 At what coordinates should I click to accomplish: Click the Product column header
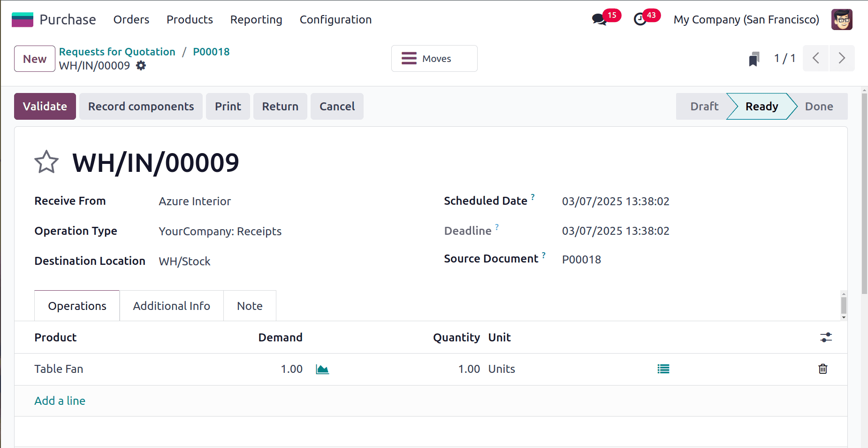pos(55,338)
